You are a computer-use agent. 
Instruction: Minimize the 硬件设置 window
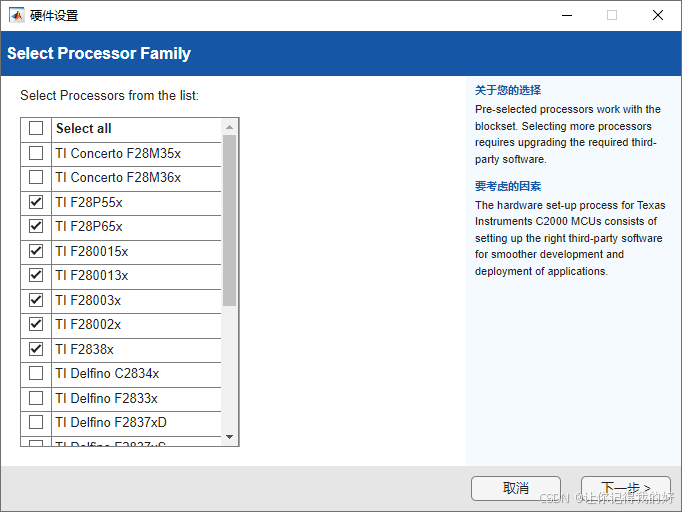[567, 15]
